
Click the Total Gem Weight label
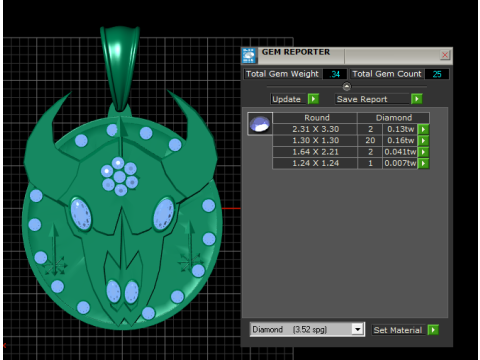(282, 74)
